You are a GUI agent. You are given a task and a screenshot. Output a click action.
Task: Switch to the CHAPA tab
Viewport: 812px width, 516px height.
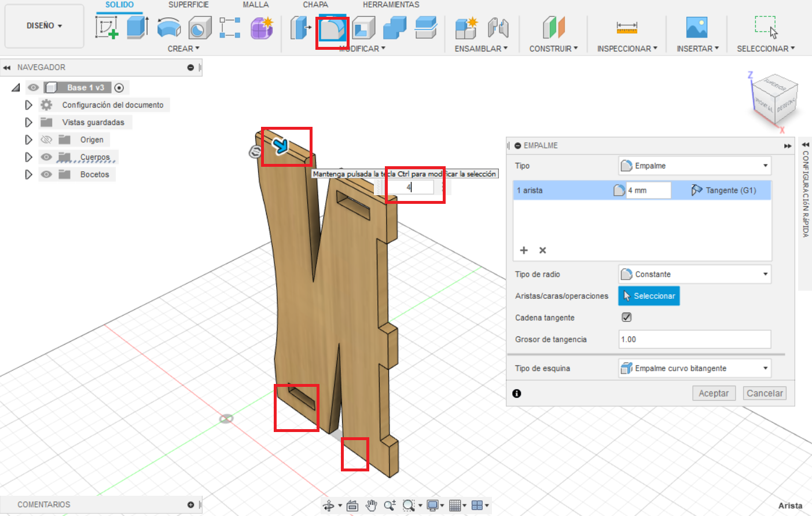315,5
